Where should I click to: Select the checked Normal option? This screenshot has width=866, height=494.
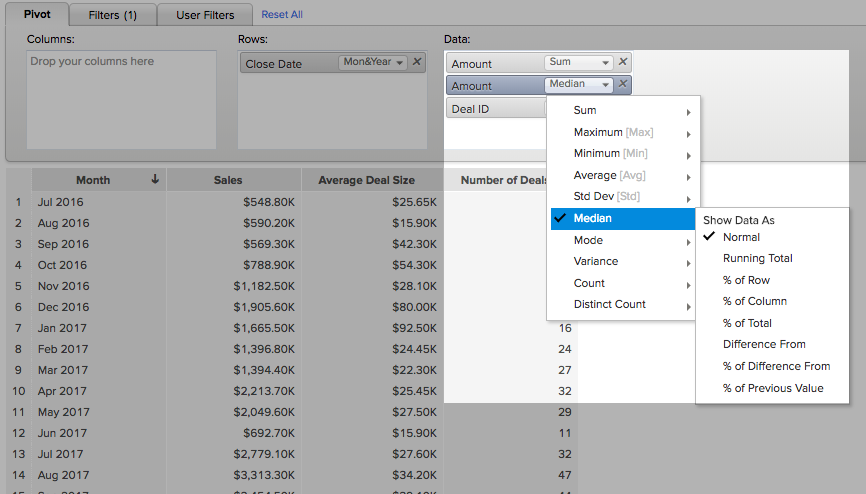pos(741,237)
